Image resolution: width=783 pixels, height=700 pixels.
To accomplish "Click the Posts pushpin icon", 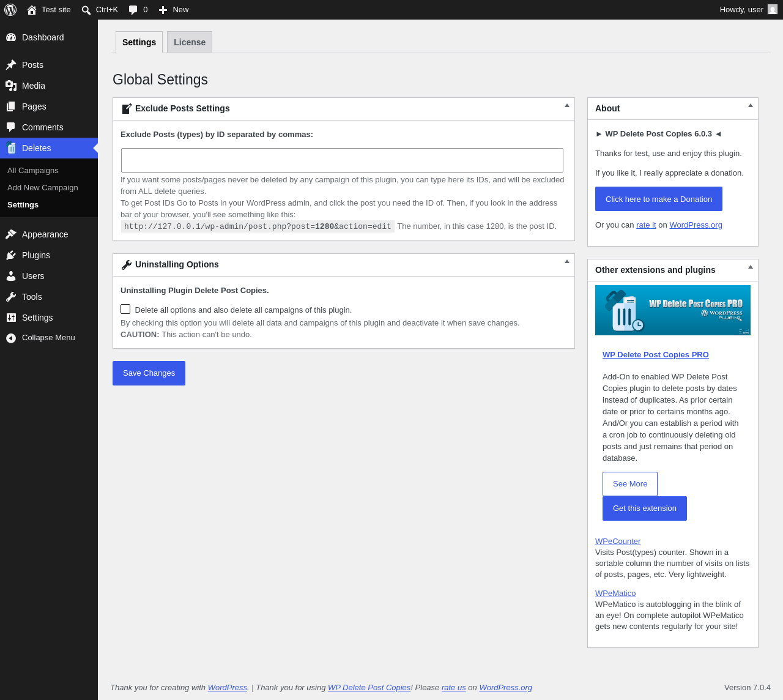I will (x=11, y=65).
